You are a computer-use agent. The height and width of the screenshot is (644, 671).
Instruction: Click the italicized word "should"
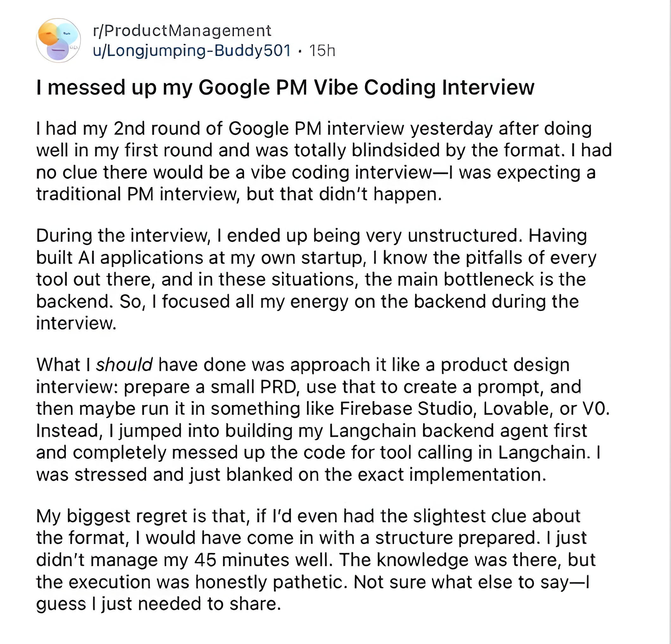click(x=124, y=365)
